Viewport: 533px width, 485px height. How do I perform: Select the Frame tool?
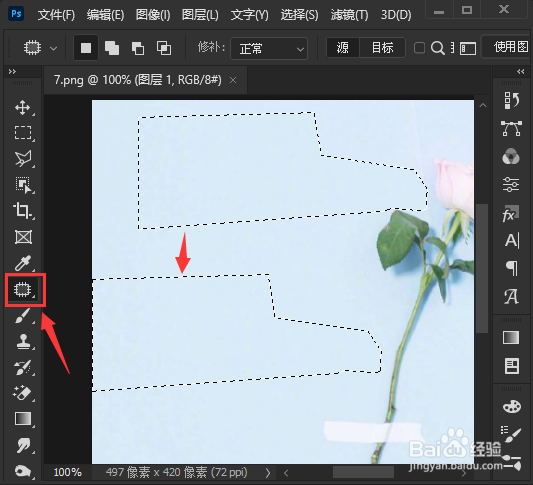click(x=23, y=237)
